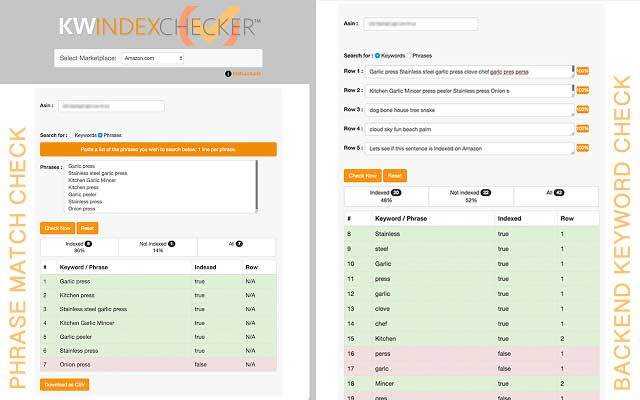Select the 'Kitchen' keyword row number 15
This screenshot has width=640, height=400.
(x=472, y=339)
